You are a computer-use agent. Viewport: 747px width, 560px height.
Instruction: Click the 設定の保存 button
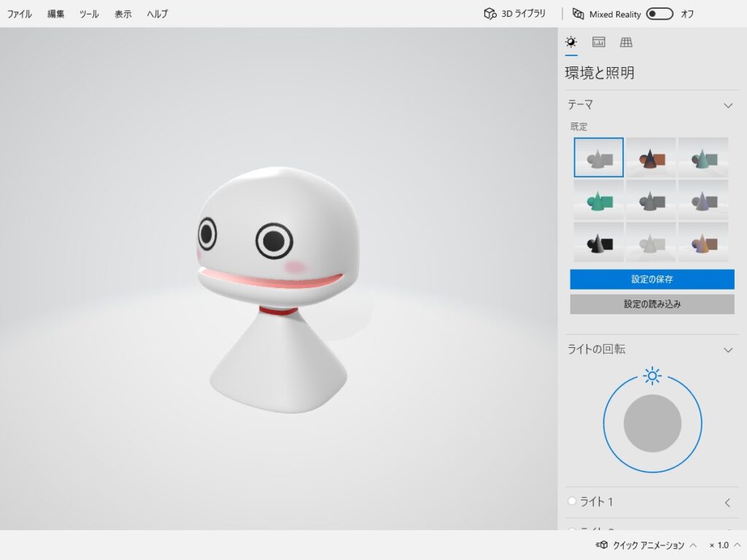click(652, 279)
